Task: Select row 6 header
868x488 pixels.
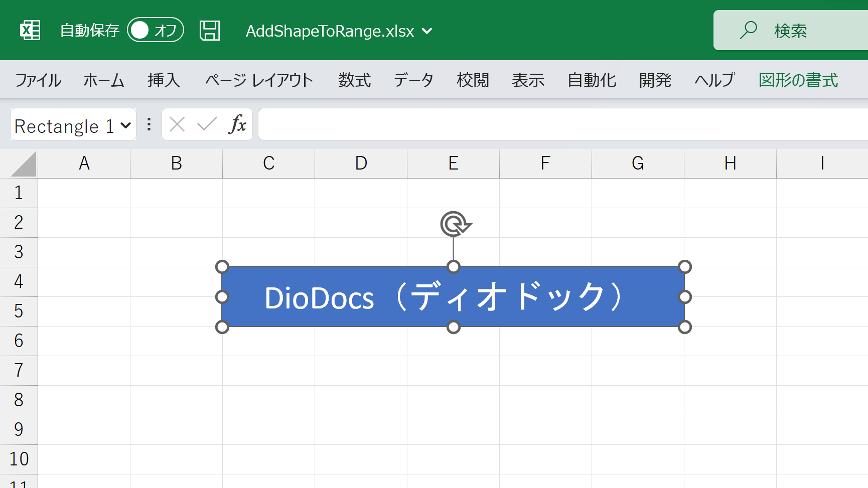Action: [19, 341]
